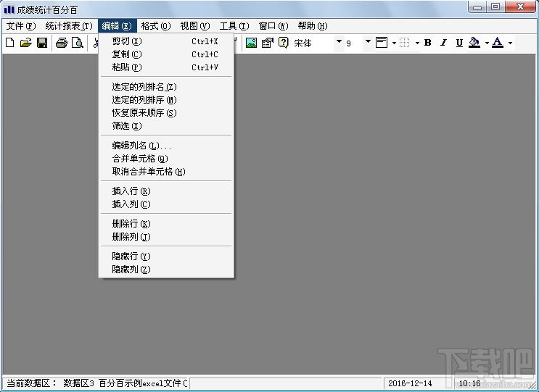Expand the alignment style dropdown arrow
The height and width of the screenshot is (392, 539).
click(x=394, y=43)
